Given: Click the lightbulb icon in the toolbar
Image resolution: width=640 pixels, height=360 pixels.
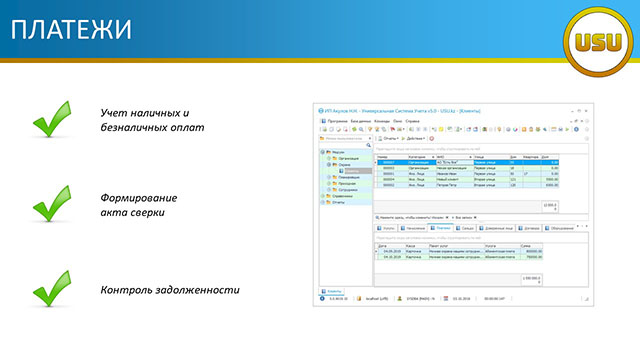Looking at the screenshot, I should click(499, 129).
